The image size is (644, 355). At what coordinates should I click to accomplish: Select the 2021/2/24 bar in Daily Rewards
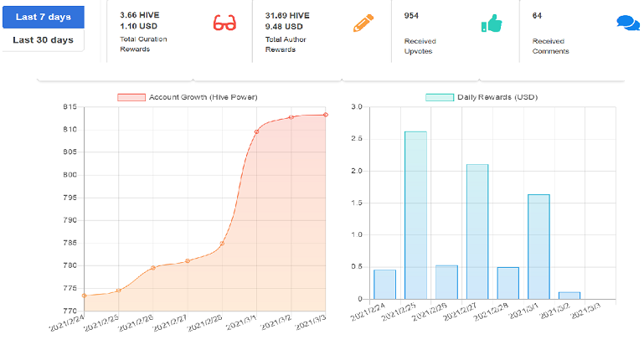[385, 285]
